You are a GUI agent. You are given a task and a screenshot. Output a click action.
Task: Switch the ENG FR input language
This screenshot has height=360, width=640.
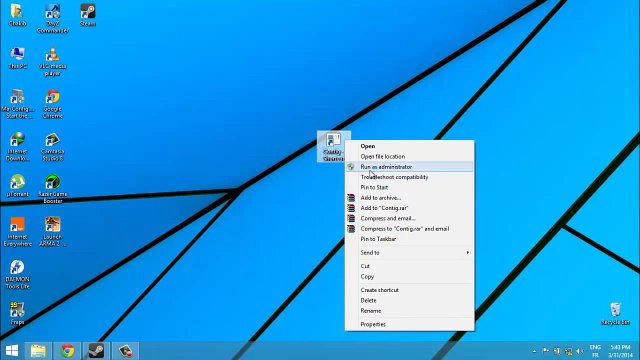pos(595,351)
